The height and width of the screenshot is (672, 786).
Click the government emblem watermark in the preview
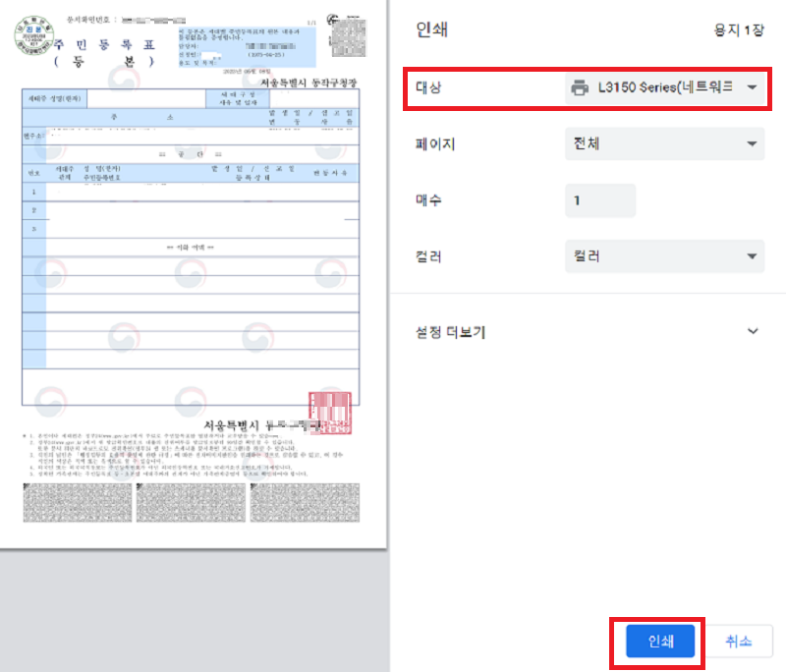[x=190, y=273]
